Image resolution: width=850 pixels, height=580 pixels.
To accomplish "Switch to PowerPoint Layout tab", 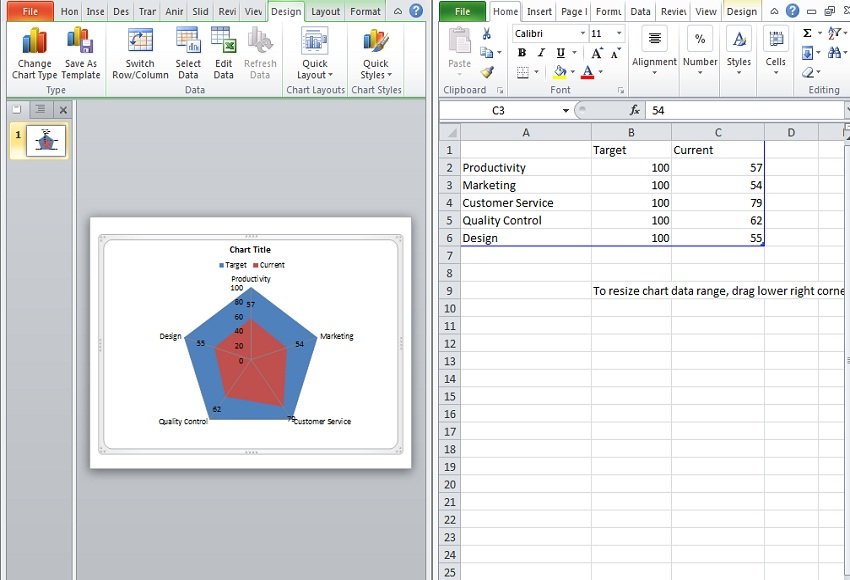I will tap(324, 12).
